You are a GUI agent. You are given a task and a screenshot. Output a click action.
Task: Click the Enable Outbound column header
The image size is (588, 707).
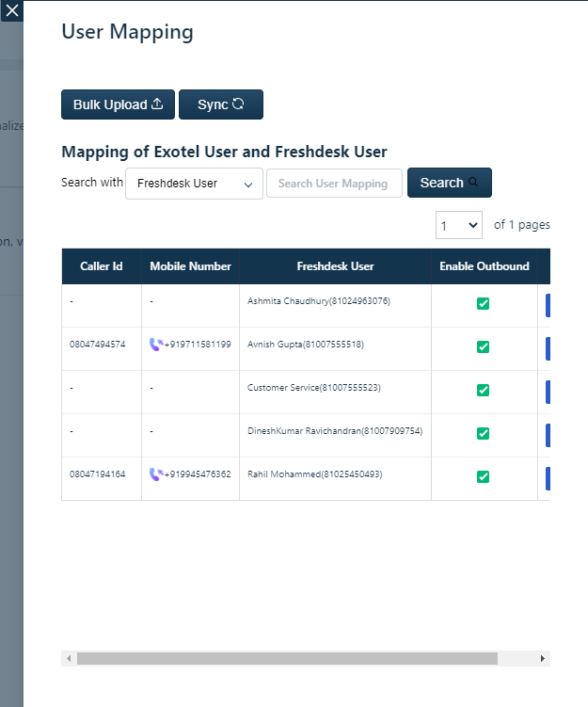point(485,266)
